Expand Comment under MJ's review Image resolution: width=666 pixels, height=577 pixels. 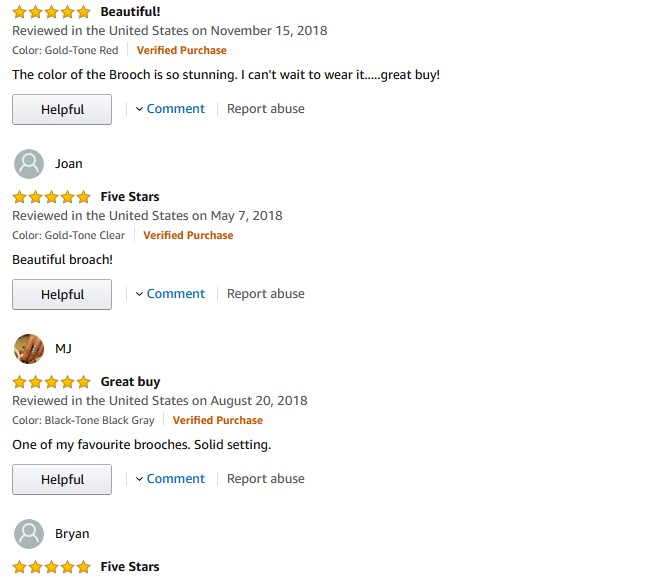point(170,479)
